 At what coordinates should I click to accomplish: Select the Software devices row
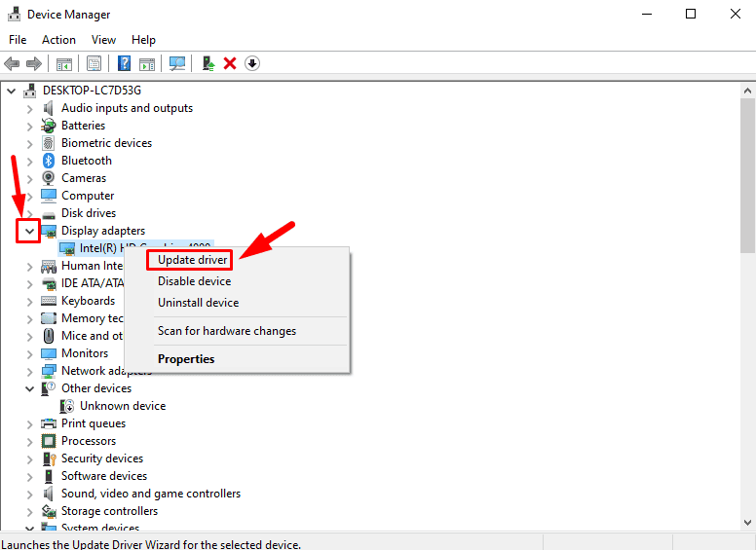(103, 476)
